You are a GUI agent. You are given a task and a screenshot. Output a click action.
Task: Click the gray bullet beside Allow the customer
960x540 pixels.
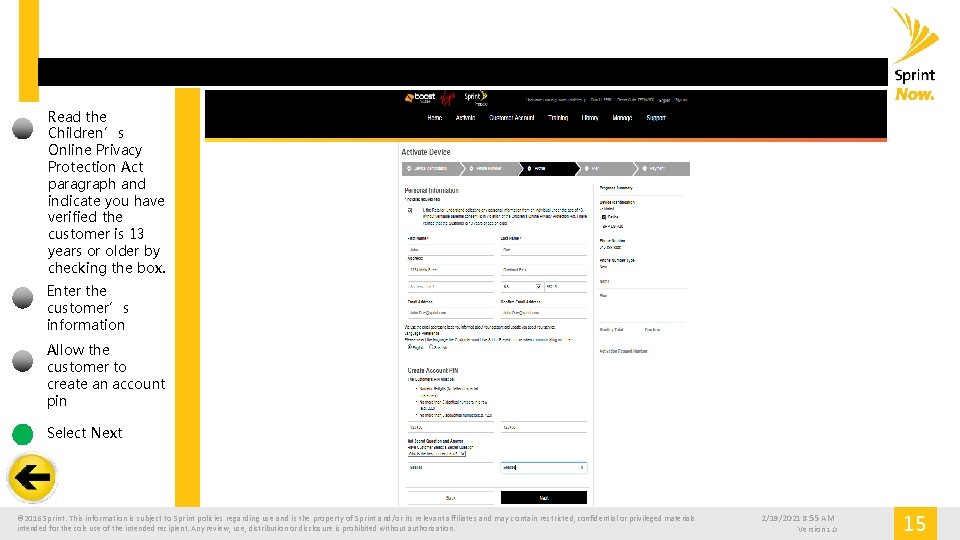[23, 361]
